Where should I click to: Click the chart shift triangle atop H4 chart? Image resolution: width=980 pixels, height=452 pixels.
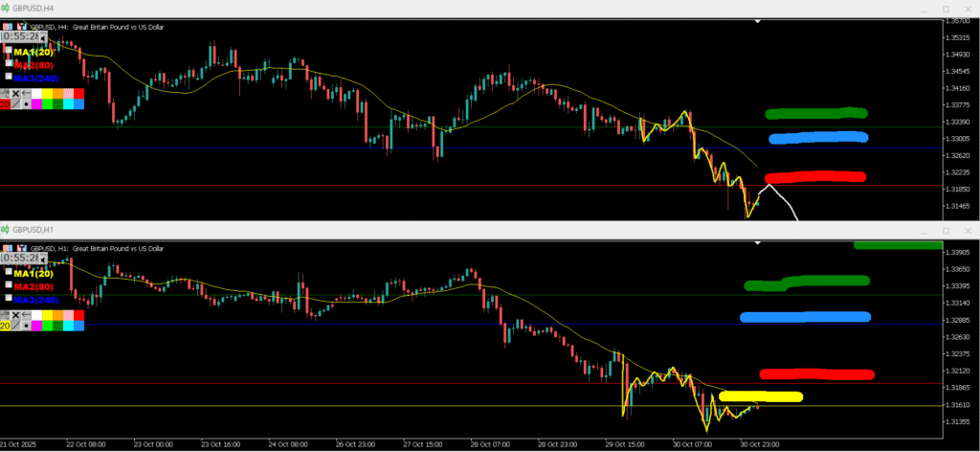(x=758, y=21)
